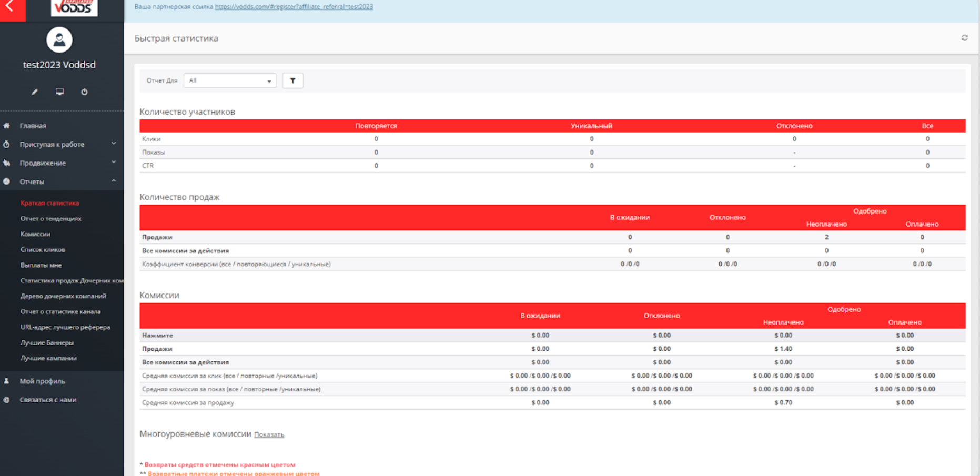
Task: Click the monitor icon under username
Action: click(60, 92)
